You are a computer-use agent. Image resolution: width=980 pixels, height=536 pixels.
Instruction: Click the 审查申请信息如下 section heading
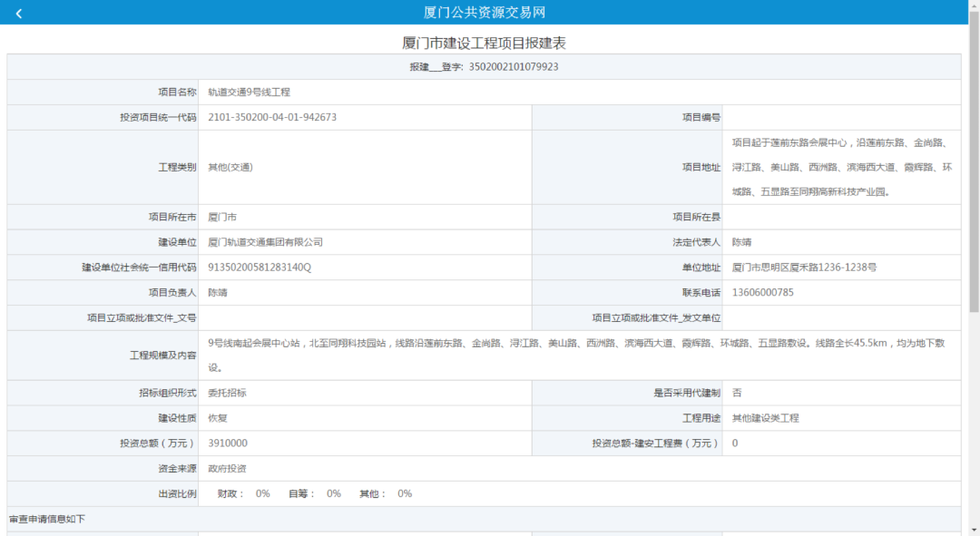click(x=47, y=519)
